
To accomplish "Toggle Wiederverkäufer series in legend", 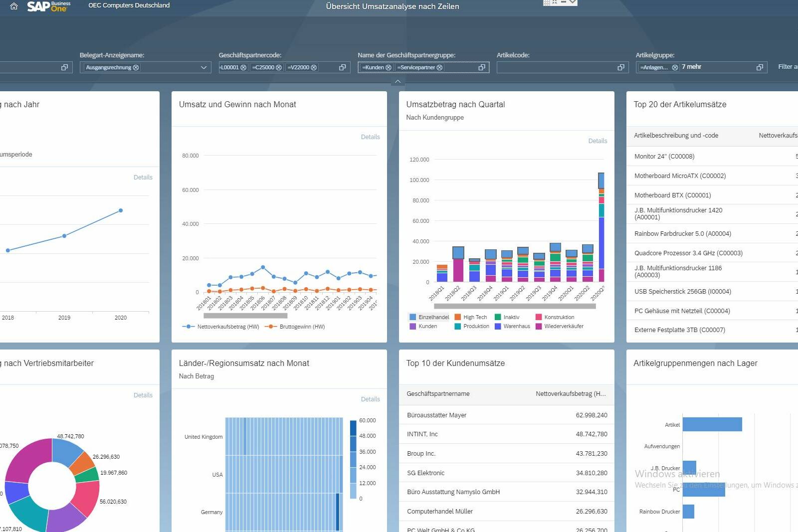I will pyautogui.click(x=559, y=326).
